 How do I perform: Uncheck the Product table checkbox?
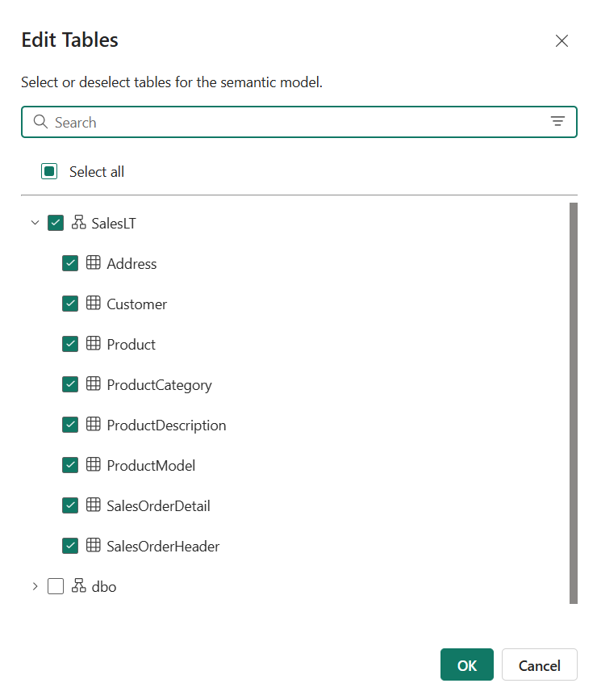(x=70, y=344)
